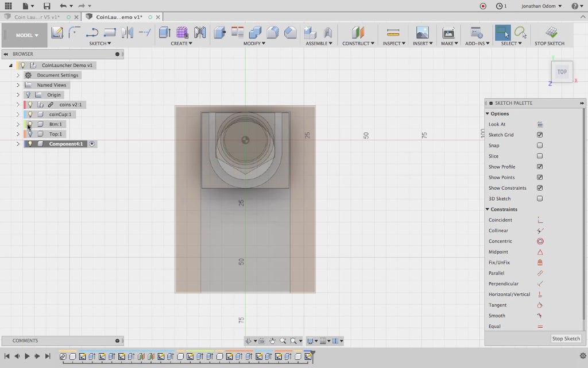Click the Save icon in top bar
The image size is (588, 368).
47,6
